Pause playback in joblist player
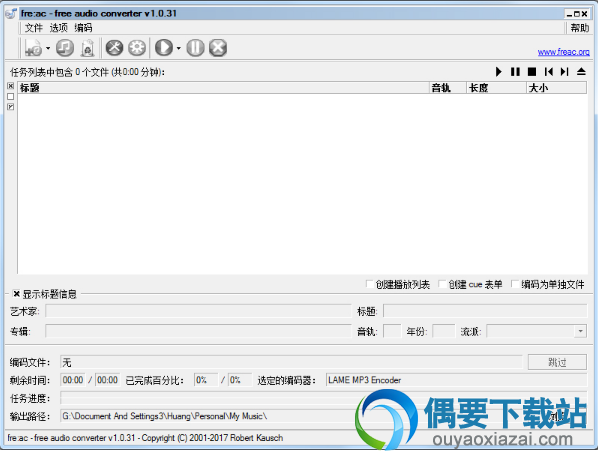 515,72
